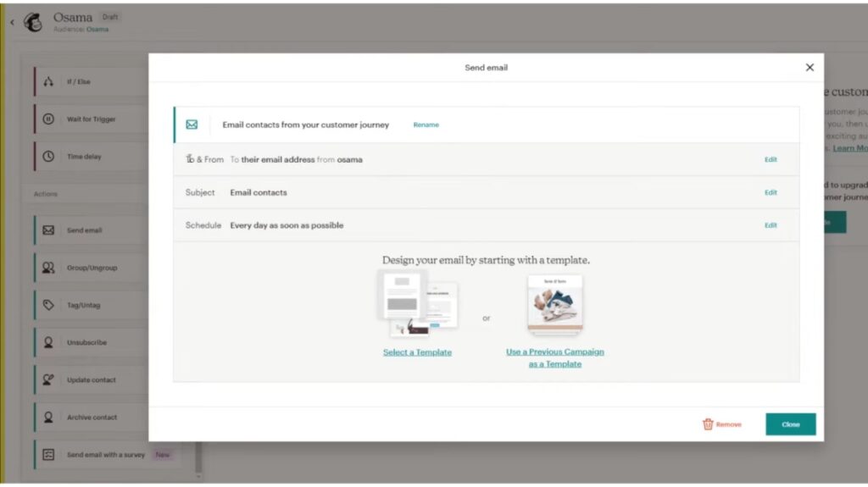
Task: Use a Previous Campaign as a Template
Action: (554, 358)
